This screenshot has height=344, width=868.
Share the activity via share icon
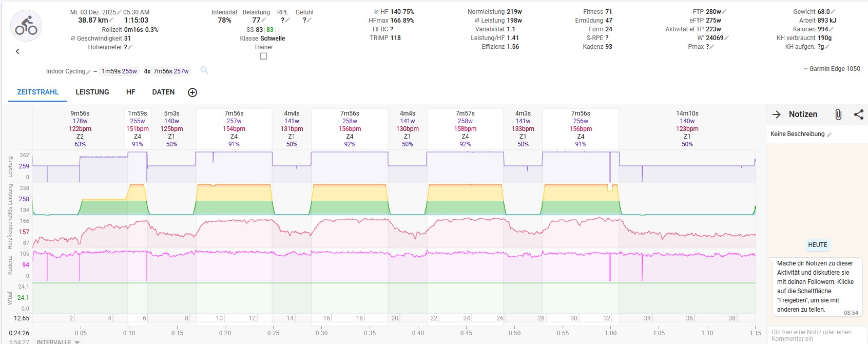859,114
